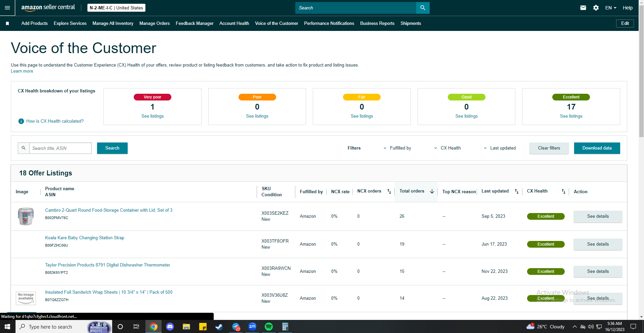Click the SKU text X003TF8OFR
Image resolution: width=644 pixels, height=333 pixels.
[x=275, y=241]
